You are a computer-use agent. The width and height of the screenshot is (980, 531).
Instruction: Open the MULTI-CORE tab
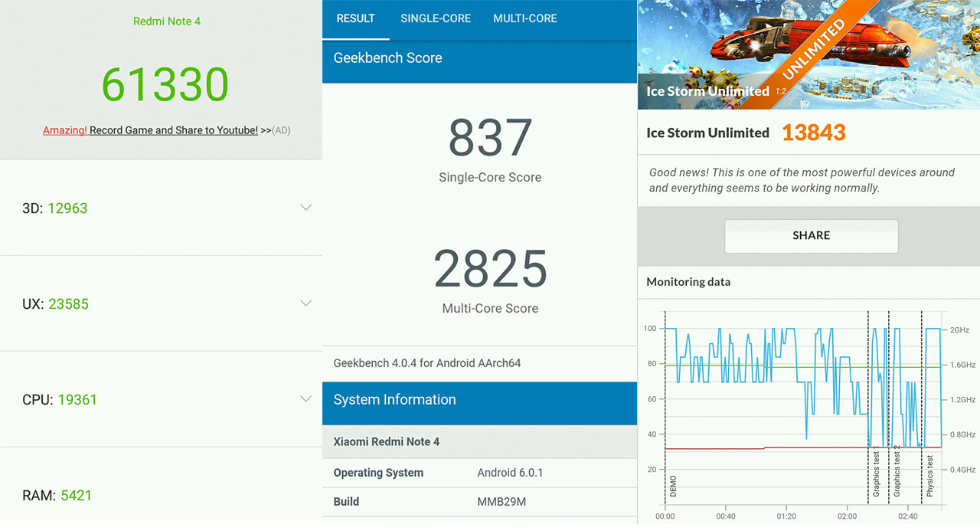tap(525, 18)
